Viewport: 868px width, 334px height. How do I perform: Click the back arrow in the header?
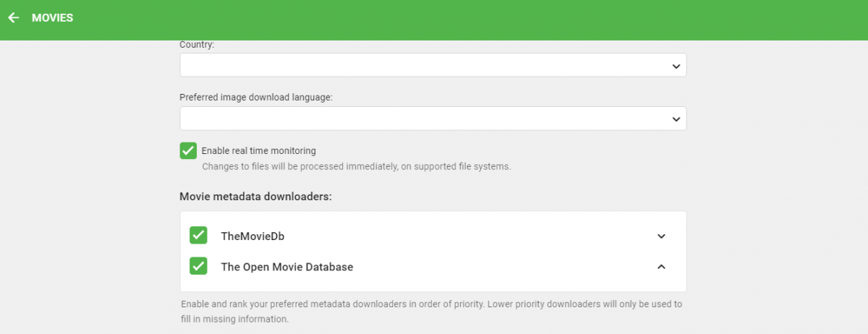[x=13, y=18]
